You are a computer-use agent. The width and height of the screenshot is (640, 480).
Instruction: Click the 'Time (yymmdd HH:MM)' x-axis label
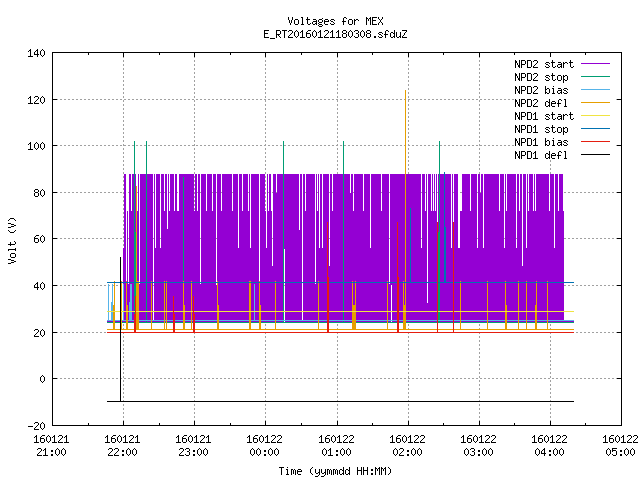point(335,471)
